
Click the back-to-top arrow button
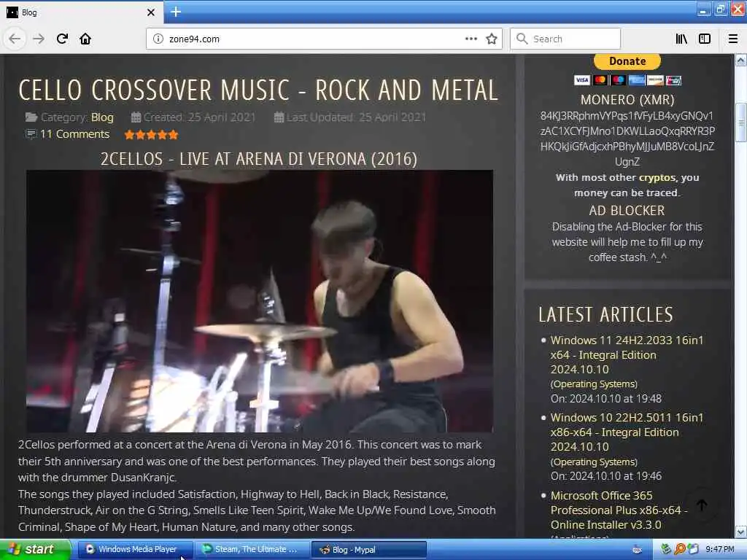click(x=702, y=505)
